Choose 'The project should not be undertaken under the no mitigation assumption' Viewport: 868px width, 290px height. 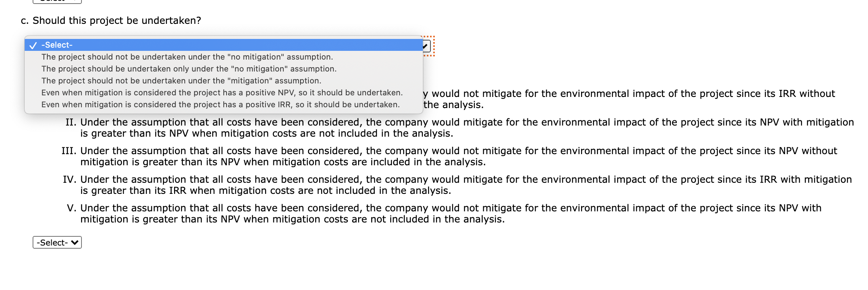187,57
